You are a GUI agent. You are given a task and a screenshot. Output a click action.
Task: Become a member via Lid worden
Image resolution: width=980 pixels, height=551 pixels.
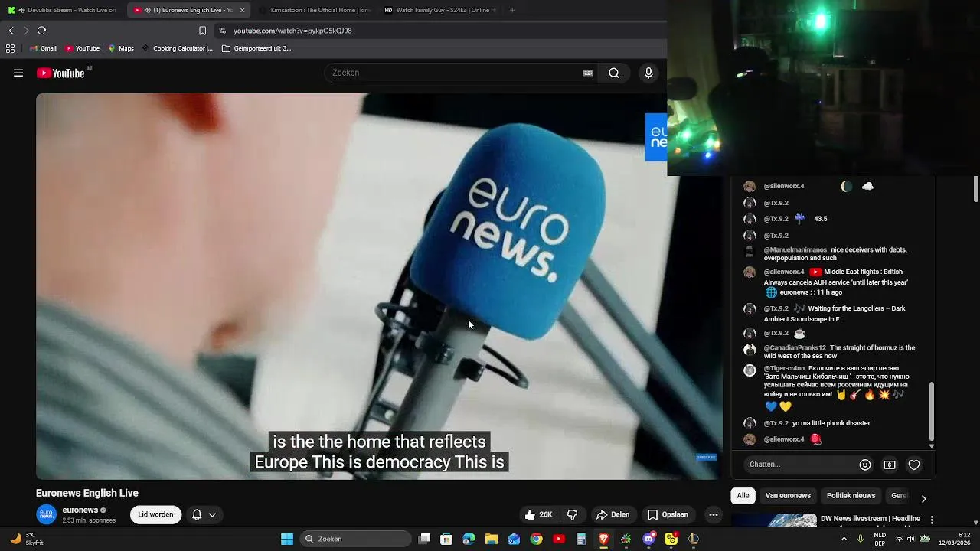coord(155,514)
